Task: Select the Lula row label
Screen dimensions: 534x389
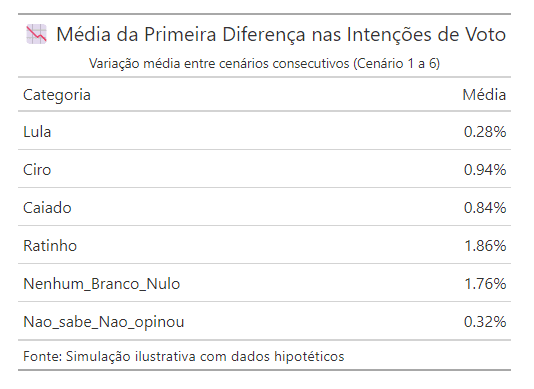Action: (37, 132)
